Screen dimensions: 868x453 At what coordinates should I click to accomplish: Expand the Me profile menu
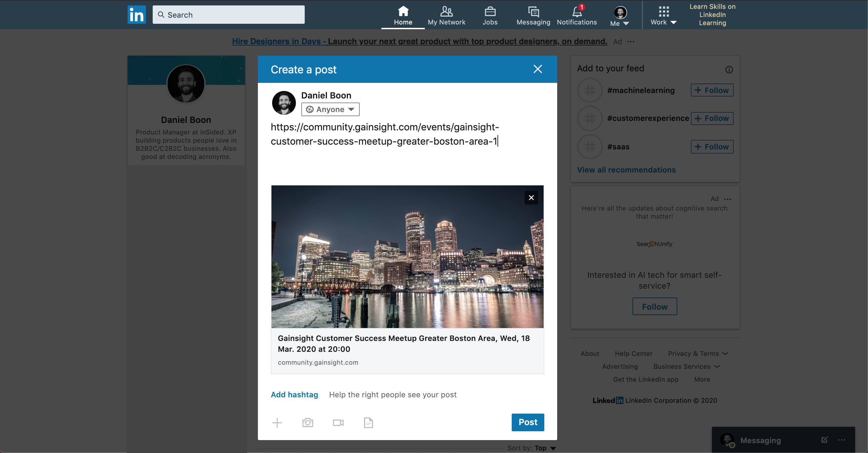[x=620, y=16]
